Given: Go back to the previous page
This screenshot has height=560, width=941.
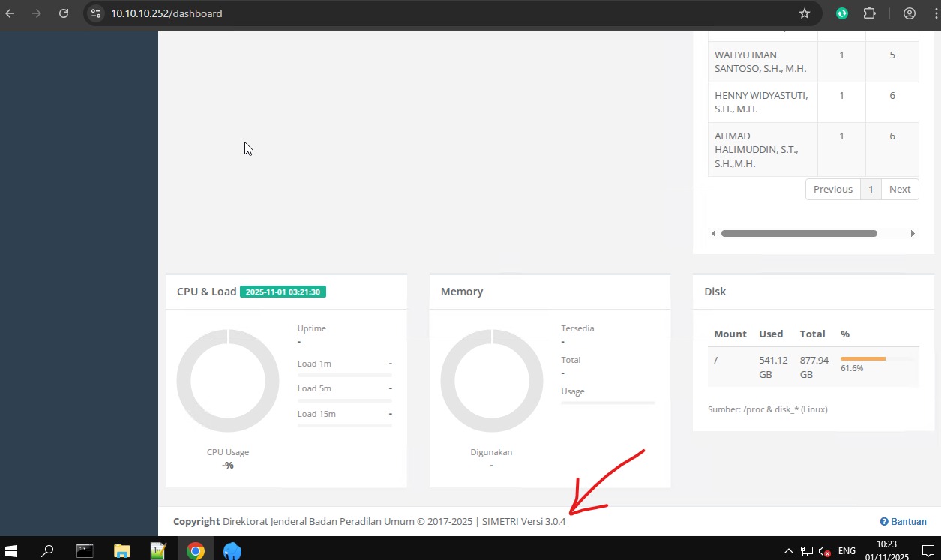Looking at the screenshot, I should tap(10, 13).
